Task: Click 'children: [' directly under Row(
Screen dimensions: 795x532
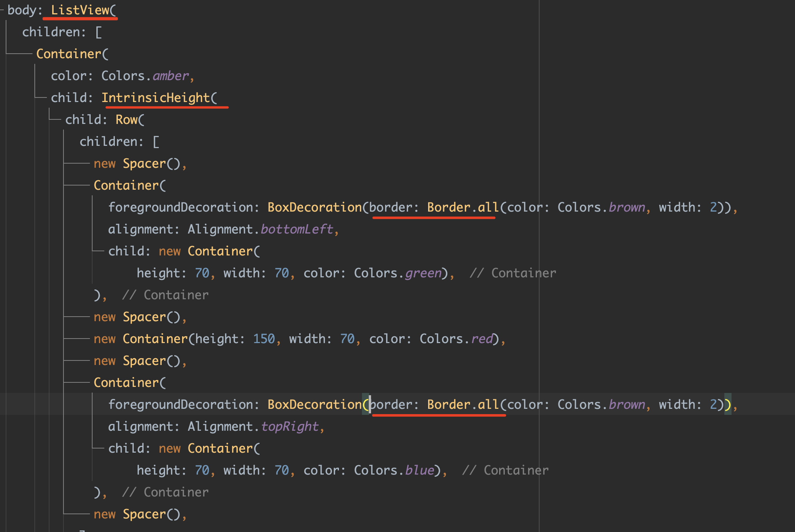Action: tap(119, 142)
